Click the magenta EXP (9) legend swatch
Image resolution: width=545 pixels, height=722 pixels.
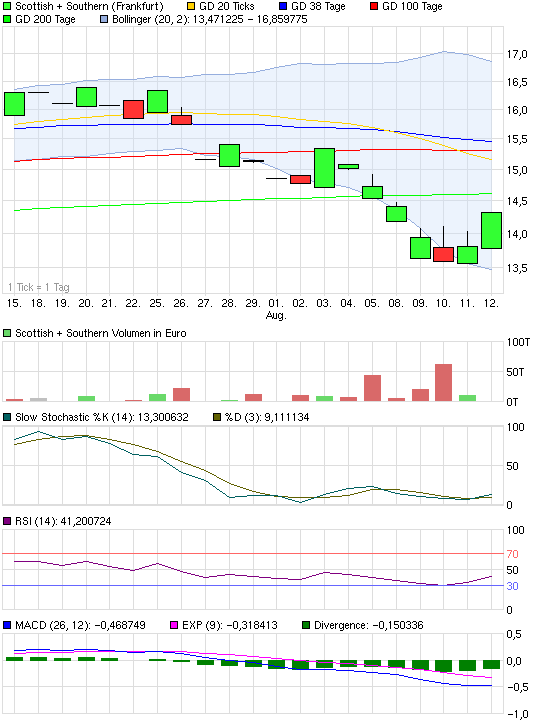[x=174, y=625]
